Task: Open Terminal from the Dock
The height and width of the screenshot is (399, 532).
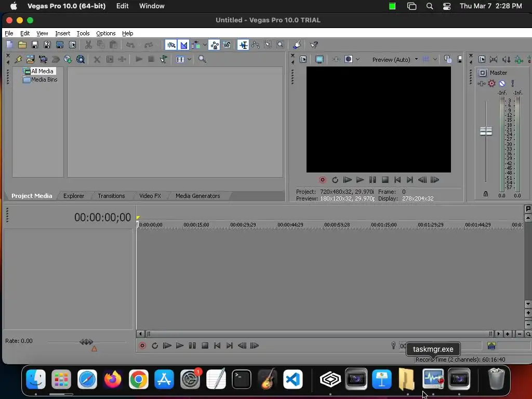Action: click(241, 379)
